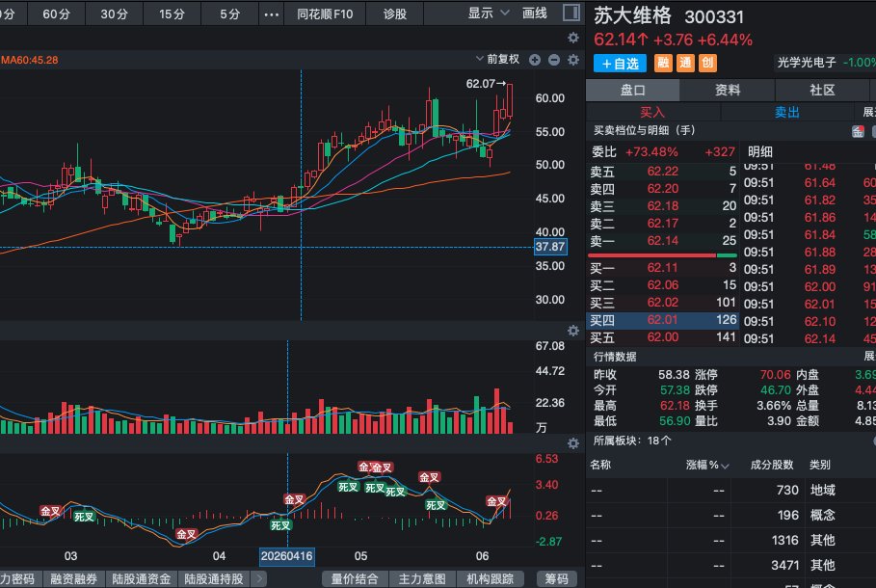Open the 盘口 tab

(x=632, y=90)
